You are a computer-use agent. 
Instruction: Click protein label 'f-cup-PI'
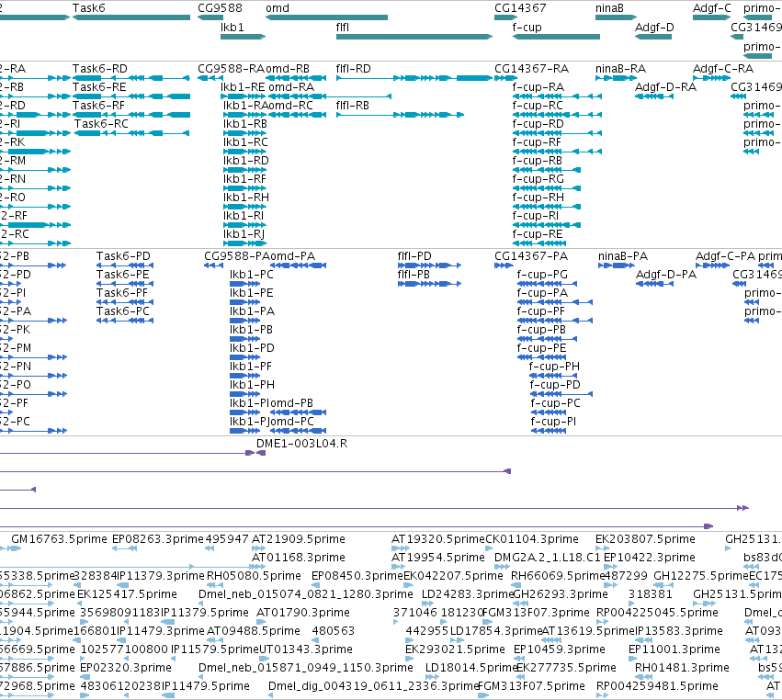point(553,422)
